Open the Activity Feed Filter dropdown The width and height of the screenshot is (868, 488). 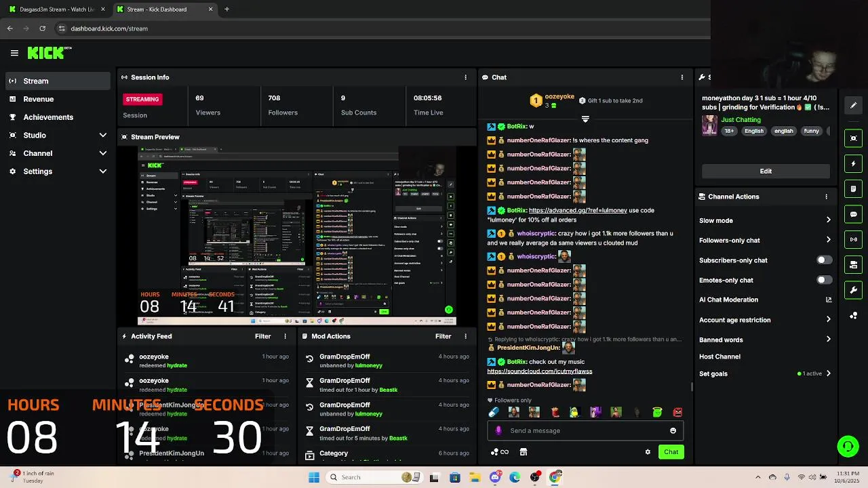pos(263,336)
